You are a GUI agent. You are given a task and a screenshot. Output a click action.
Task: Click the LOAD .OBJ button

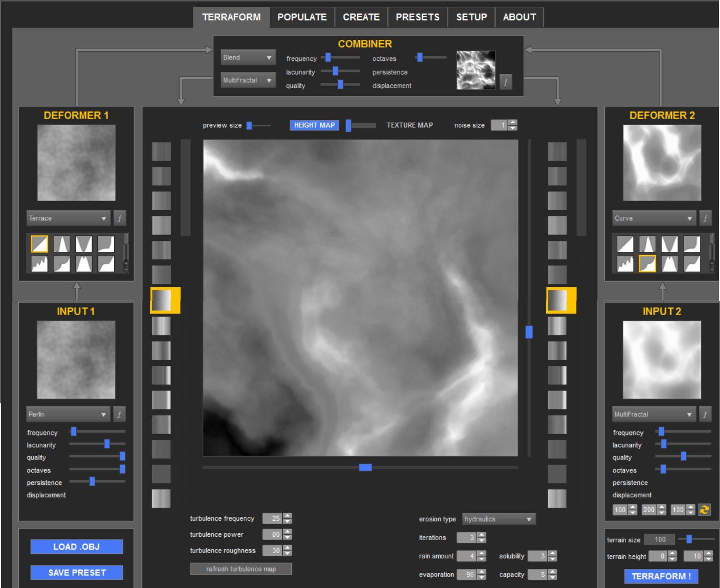[x=77, y=547]
